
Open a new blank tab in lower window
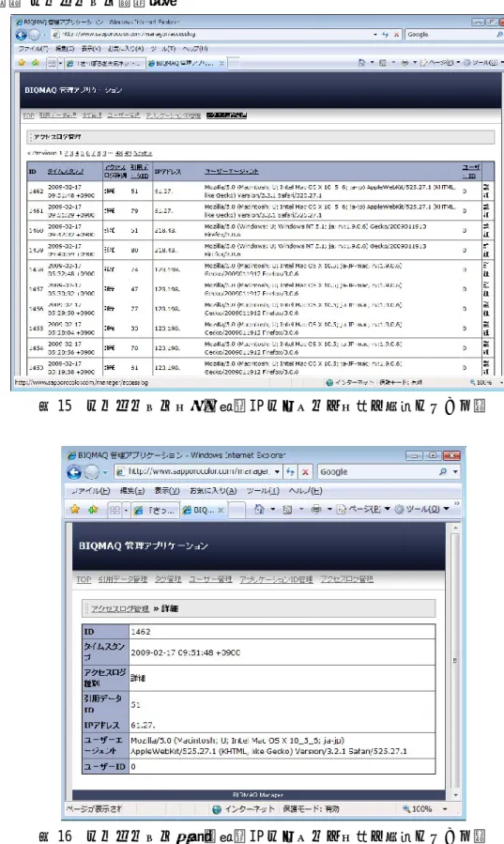pos(237,510)
